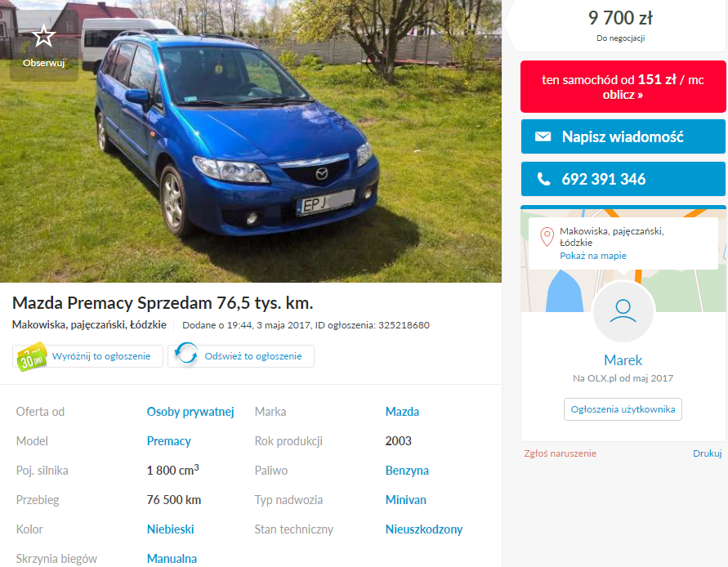Click the refresh arrows icon

click(x=186, y=355)
